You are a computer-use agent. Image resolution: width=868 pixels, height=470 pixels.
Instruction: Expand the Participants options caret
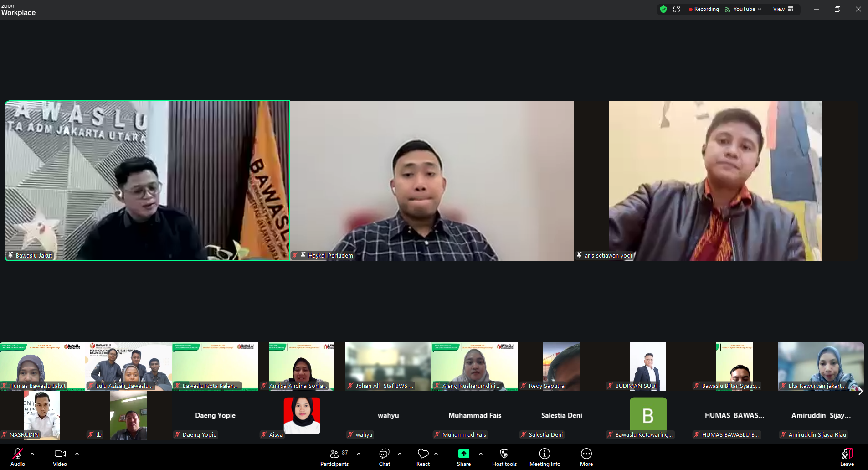coord(359,454)
